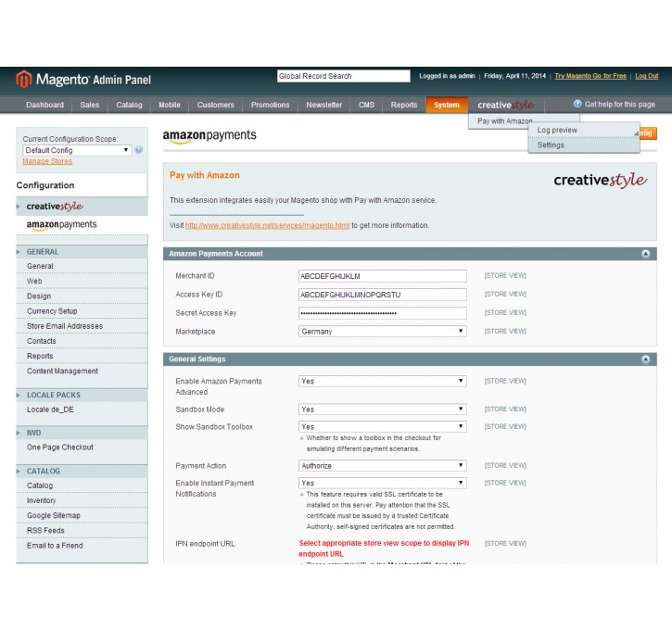Viewport: 672px width, 630px height.
Task: Open Email to a Friend in the sidebar
Action: pyautogui.click(x=82, y=545)
